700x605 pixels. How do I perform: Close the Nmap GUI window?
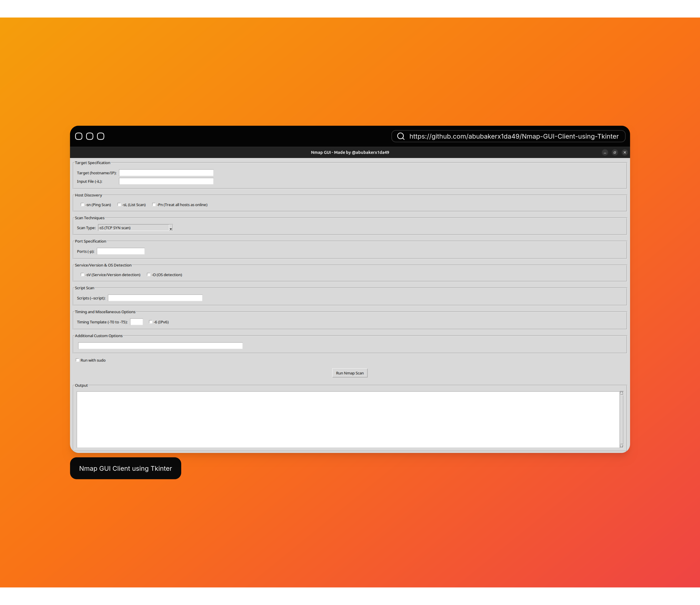point(625,153)
